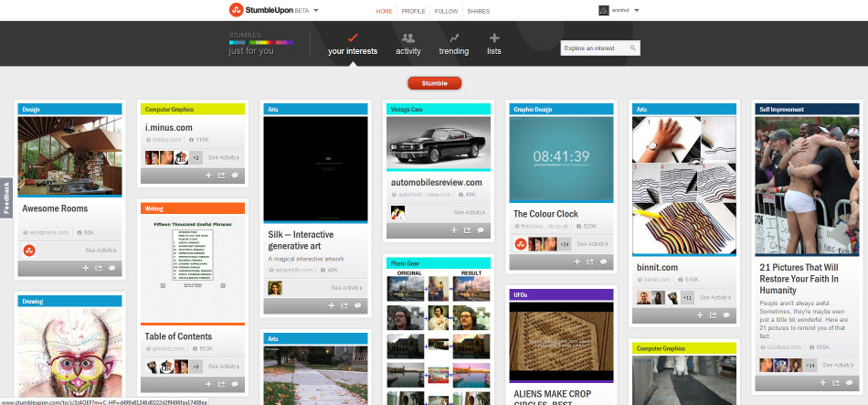Click the UFOs category label
Image resolution: width=868 pixels, height=405 pixels.
click(521, 294)
